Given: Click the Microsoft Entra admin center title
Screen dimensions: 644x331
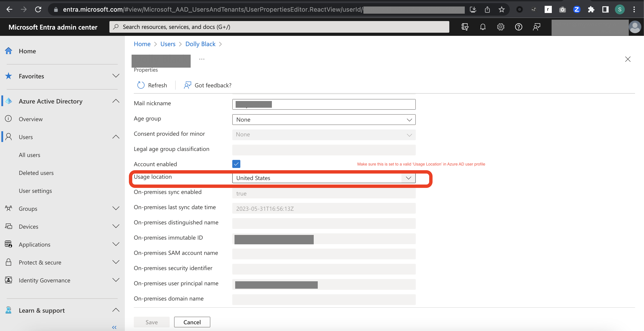Looking at the screenshot, I should (53, 27).
